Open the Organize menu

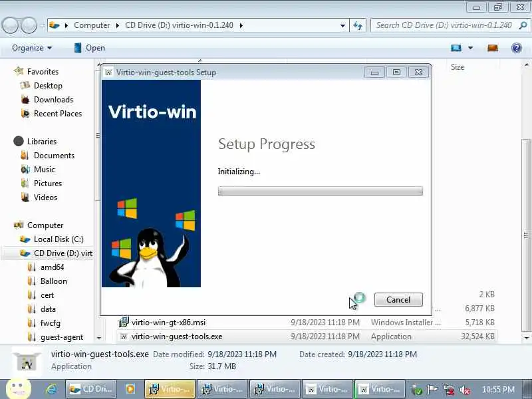click(32, 48)
